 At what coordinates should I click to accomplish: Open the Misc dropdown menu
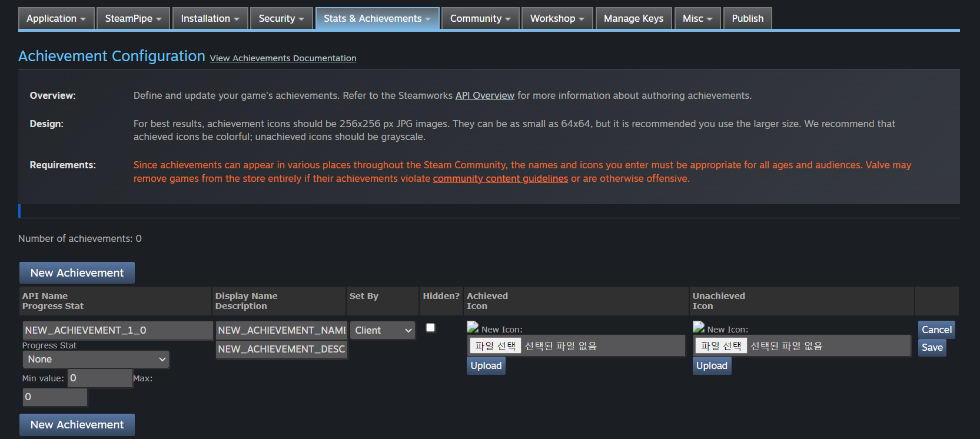(697, 18)
